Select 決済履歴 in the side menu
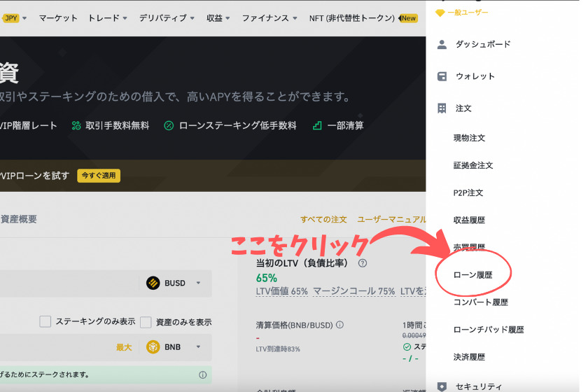Screen dimensions: 588x392 (x=469, y=357)
